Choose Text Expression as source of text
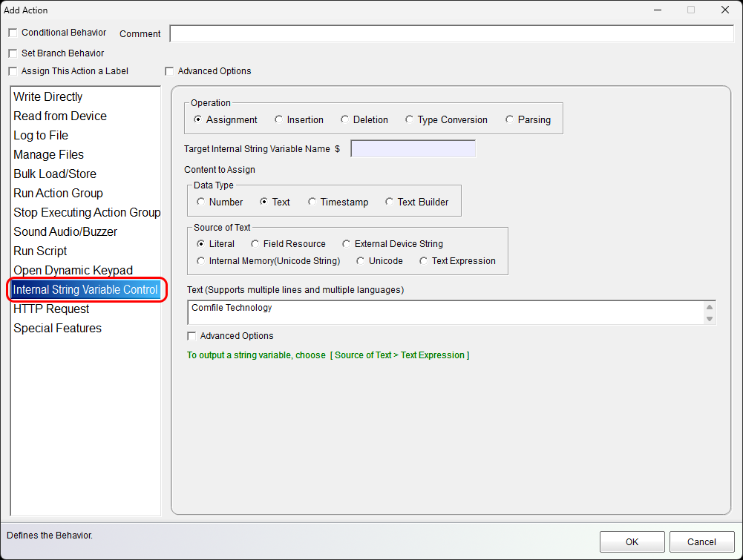 pyautogui.click(x=423, y=261)
